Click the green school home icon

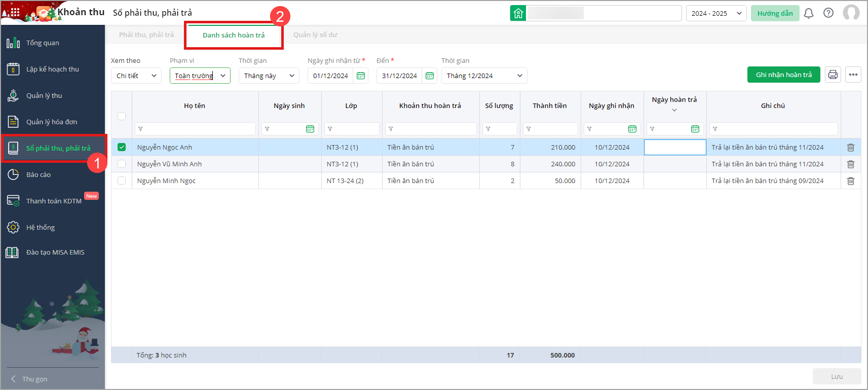tap(518, 13)
